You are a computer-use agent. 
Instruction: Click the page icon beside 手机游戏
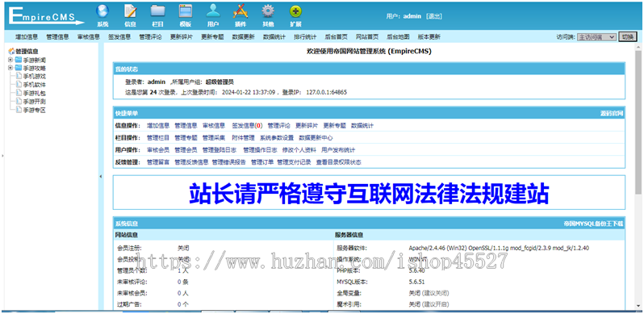(x=19, y=77)
